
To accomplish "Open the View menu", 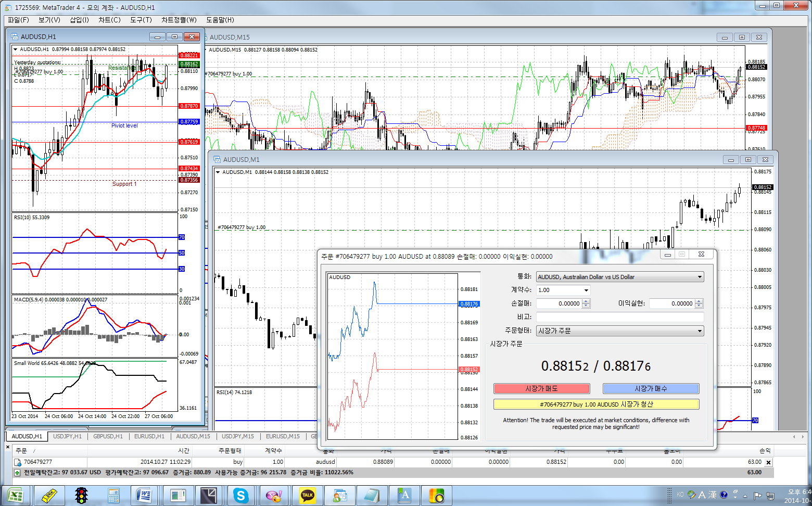I will coord(49,20).
